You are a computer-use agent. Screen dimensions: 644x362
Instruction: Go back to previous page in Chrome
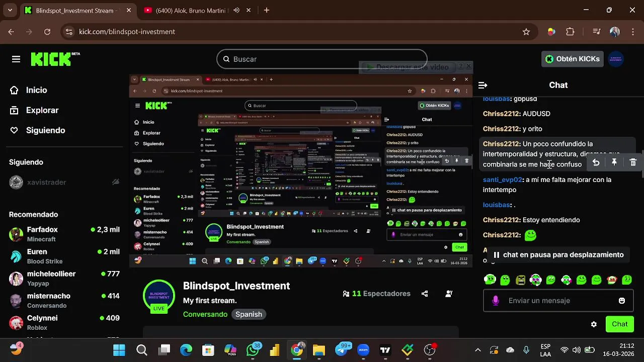[x=11, y=32]
